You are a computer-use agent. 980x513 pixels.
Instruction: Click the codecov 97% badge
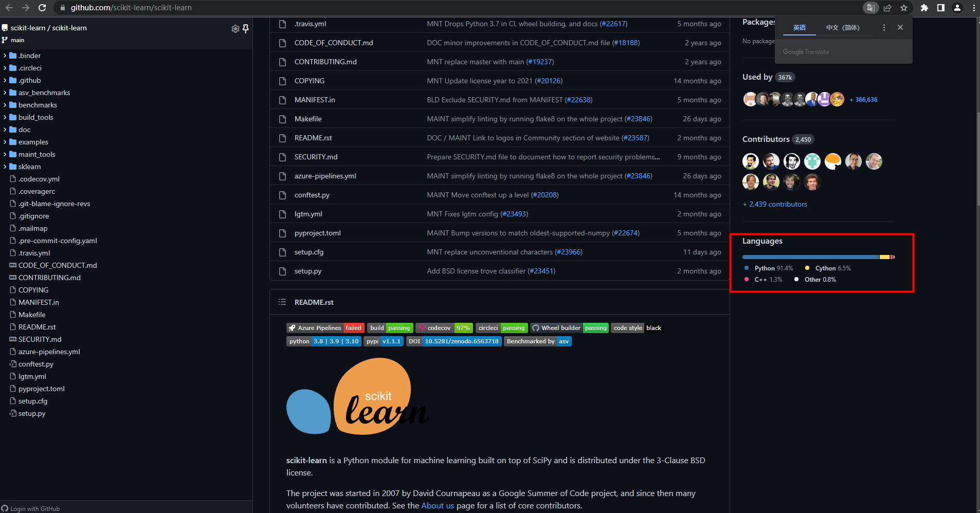tap(444, 328)
